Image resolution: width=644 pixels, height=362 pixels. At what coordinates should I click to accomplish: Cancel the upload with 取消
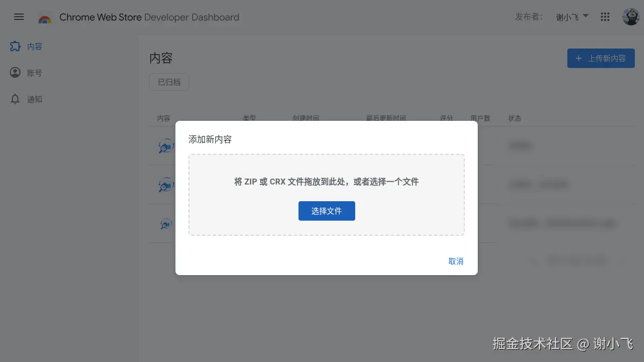tap(455, 261)
